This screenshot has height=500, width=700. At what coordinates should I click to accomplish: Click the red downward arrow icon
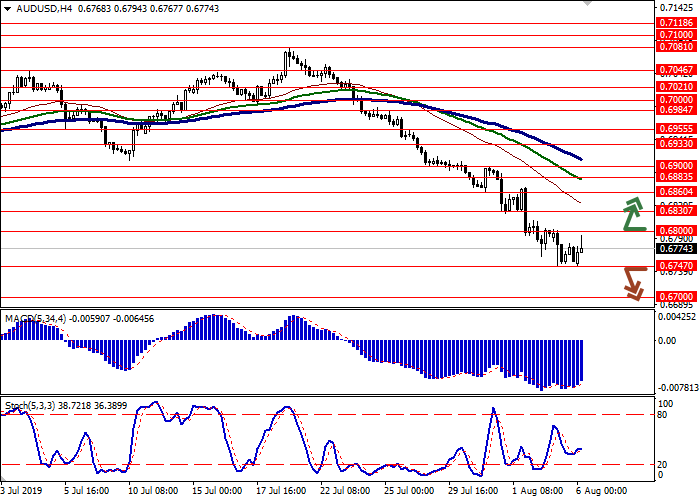click(x=632, y=282)
